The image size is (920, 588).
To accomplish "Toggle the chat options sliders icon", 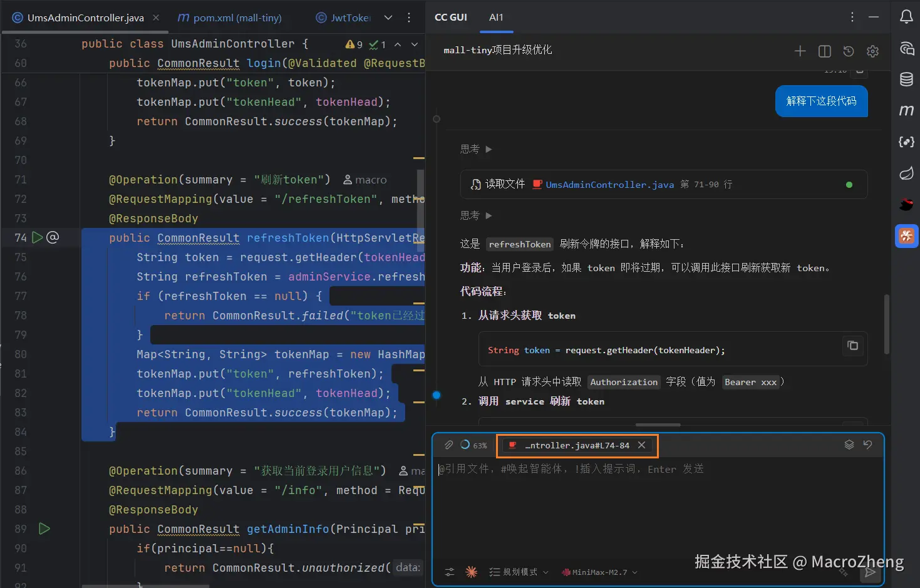I will click(450, 572).
